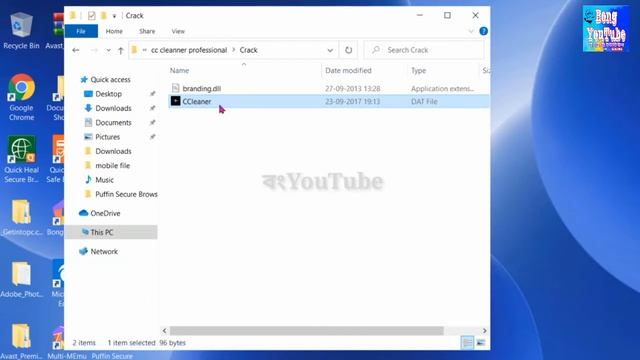This screenshot has height=360, width=640.
Task: Open the Recycle Bin desktop icon
Action: point(21,31)
